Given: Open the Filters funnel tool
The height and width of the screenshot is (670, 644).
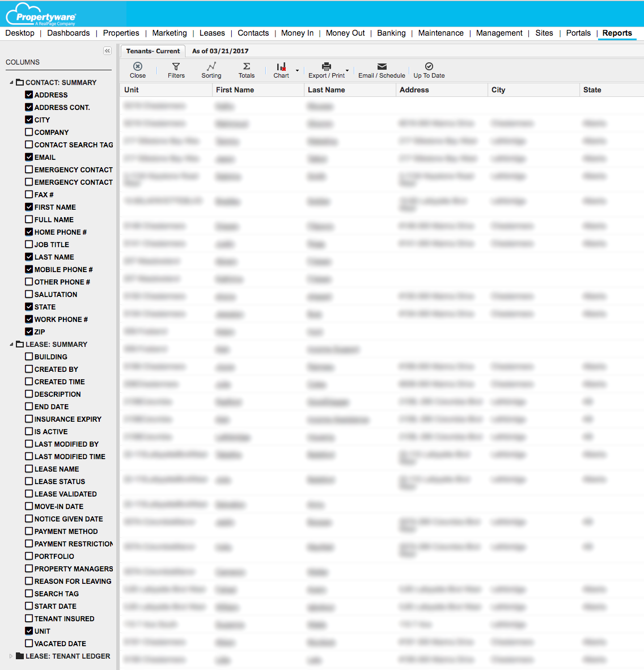Looking at the screenshot, I should pyautogui.click(x=176, y=67).
